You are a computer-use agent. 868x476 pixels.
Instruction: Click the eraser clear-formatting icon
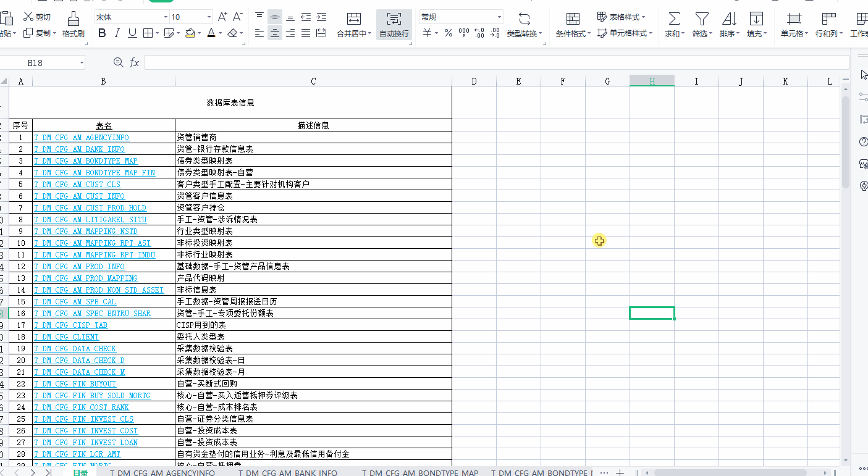click(x=232, y=33)
